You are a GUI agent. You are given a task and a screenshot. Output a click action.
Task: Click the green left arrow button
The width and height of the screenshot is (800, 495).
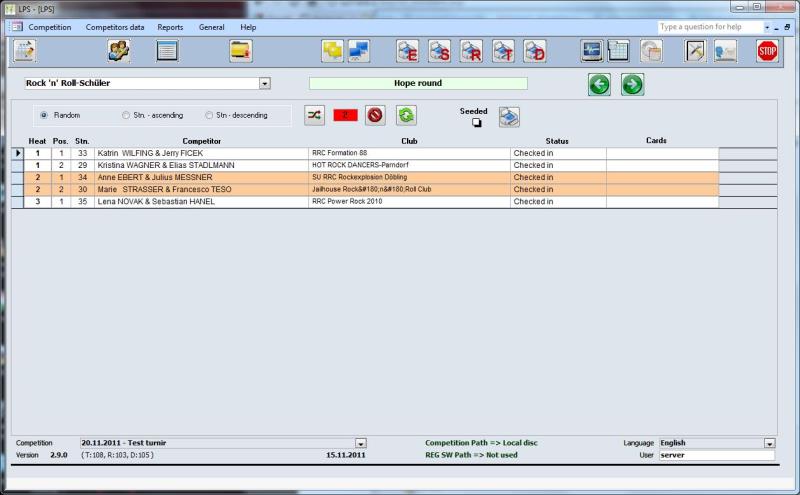[599, 84]
